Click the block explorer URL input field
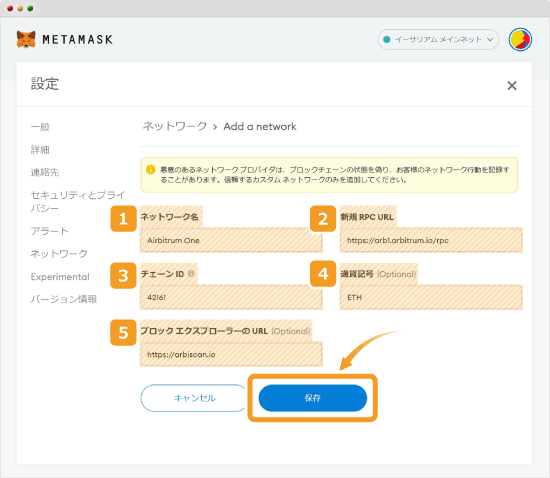 point(231,354)
